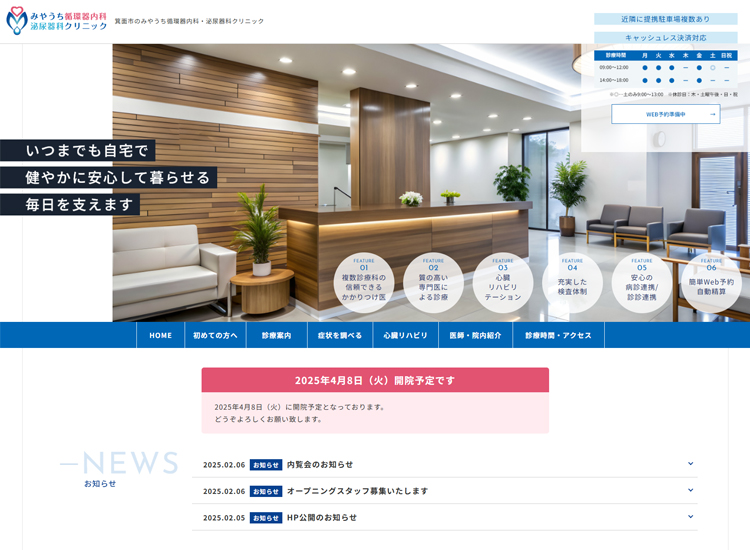The width and height of the screenshot is (750, 550).
Task: Open Feature 05 circle 安心の病診連携
Action: (x=642, y=283)
